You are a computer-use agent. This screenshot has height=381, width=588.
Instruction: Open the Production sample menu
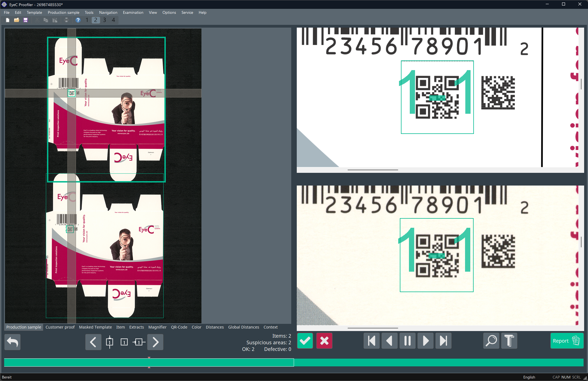(x=64, y=12)
